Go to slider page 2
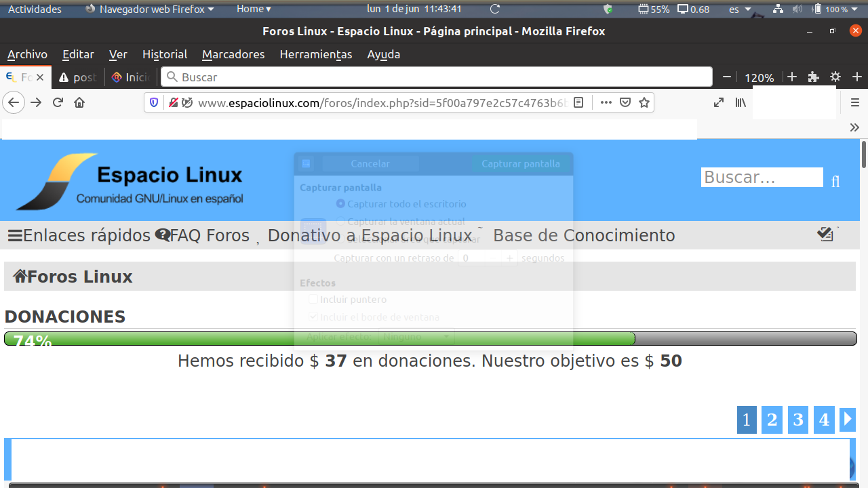 pos(772,420)
